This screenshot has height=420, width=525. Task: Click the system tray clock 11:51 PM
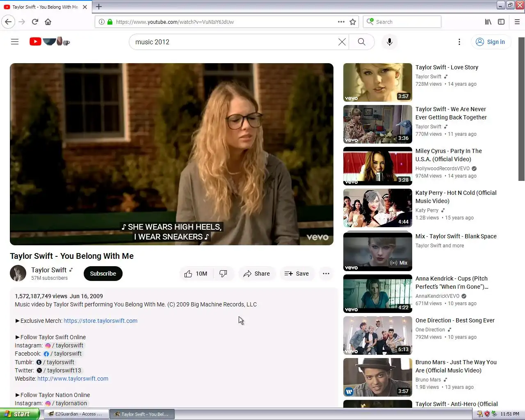pos(510,414)
